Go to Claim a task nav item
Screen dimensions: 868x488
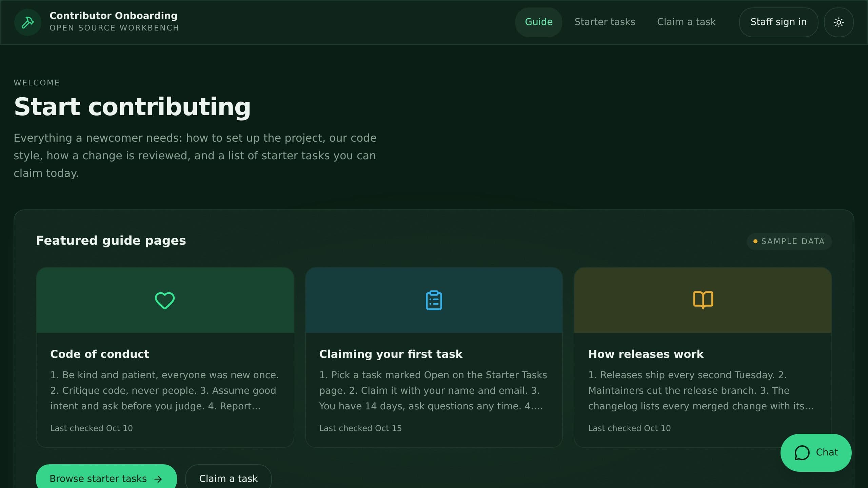686,22
